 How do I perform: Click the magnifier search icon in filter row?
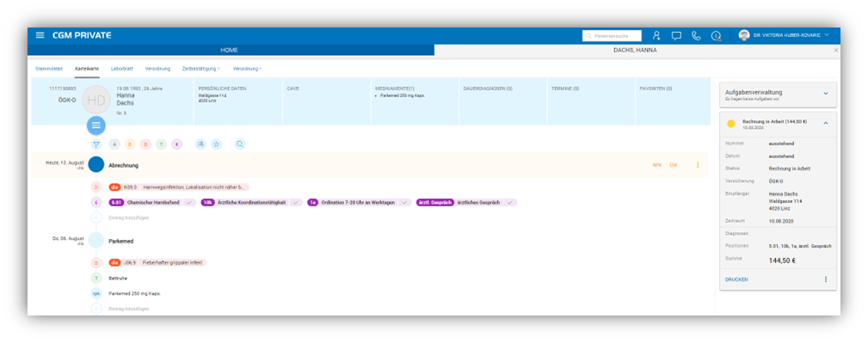click(240, 144)
